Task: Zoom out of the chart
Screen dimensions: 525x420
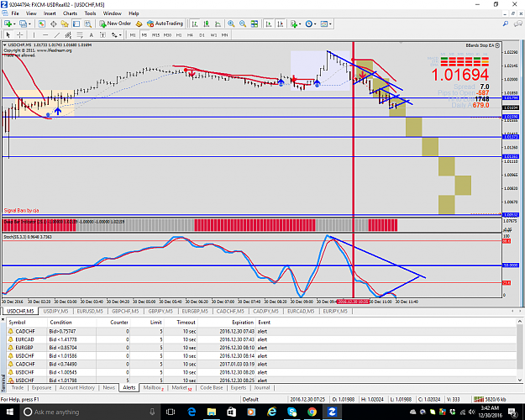Action: click(x=243, y=24)
